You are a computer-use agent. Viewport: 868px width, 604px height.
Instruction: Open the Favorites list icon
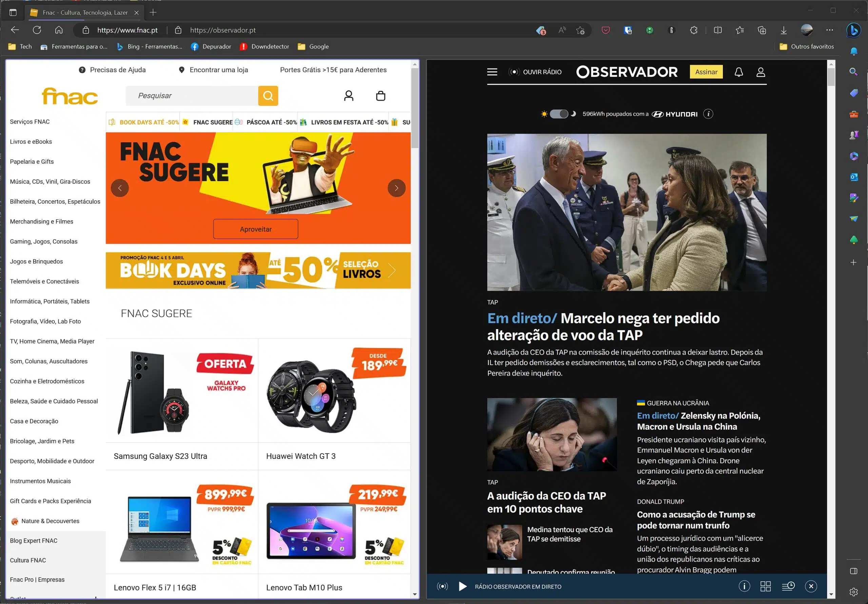point(740,30)
